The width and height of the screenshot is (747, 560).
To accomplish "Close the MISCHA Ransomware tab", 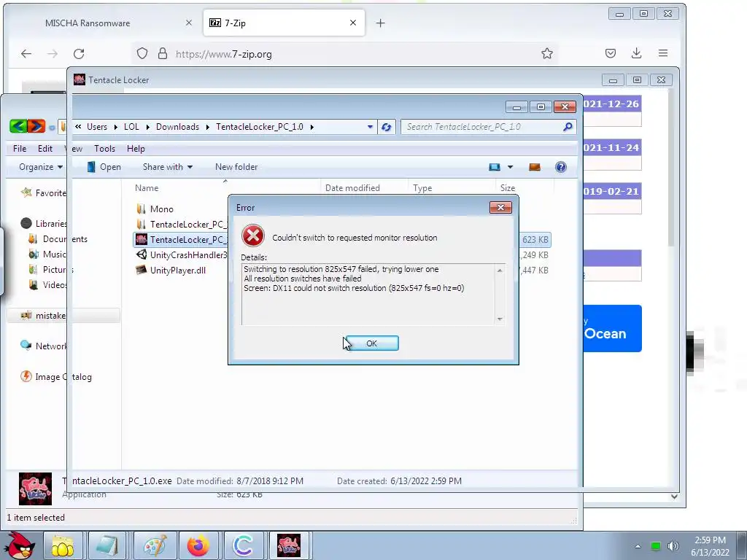I will coord(189,23).
